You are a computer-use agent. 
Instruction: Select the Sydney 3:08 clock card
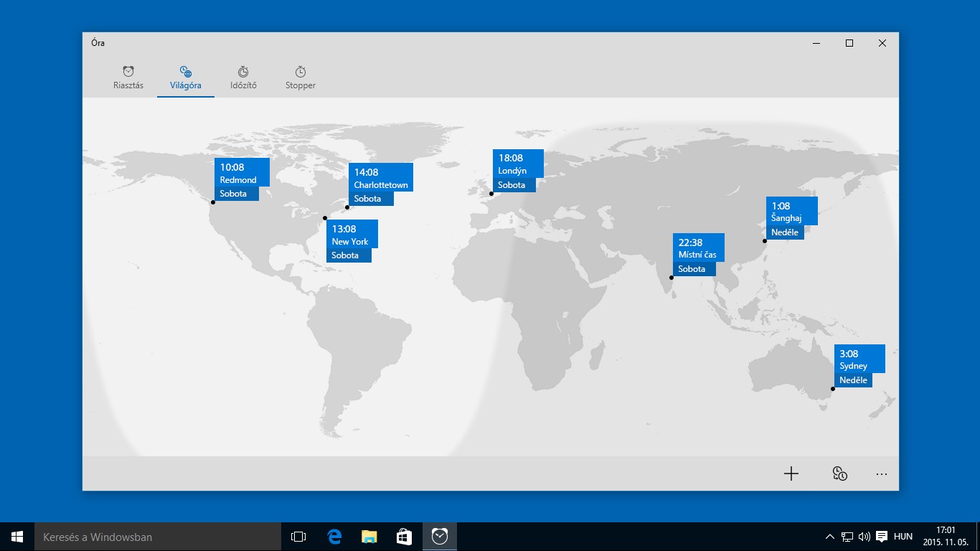[859, 366]
